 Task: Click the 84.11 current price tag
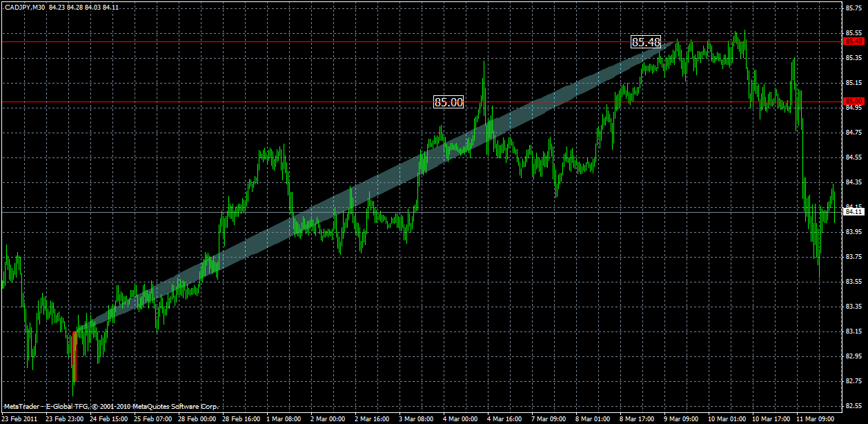[x=854, y=213]
